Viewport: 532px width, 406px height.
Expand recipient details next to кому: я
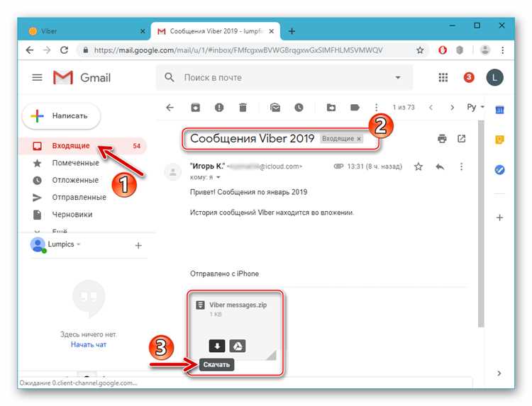pyautogui.click(x=218, y=177)
